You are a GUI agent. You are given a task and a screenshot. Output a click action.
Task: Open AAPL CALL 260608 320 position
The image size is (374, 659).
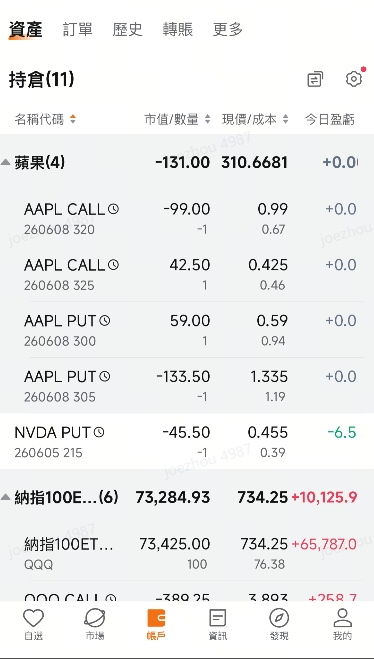pyautogui.click(x=187, y=218)
